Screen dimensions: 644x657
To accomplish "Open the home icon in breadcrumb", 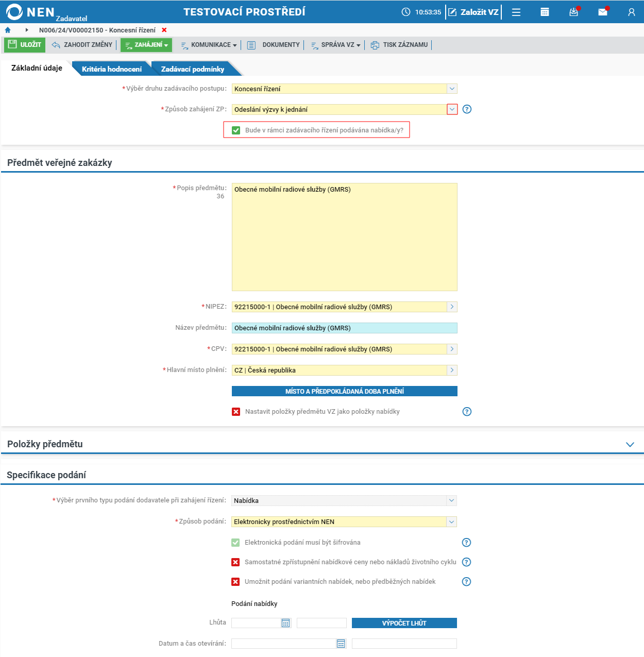I will 8,30.
